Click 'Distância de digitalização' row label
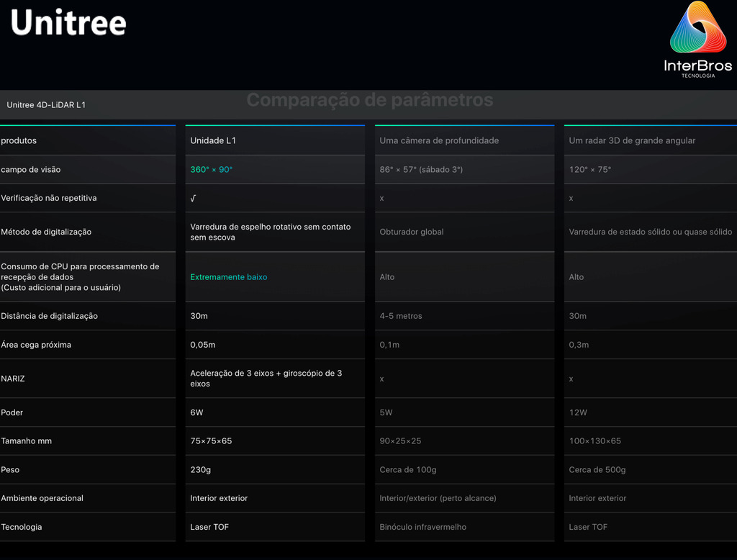 click(x=50, y=316)
